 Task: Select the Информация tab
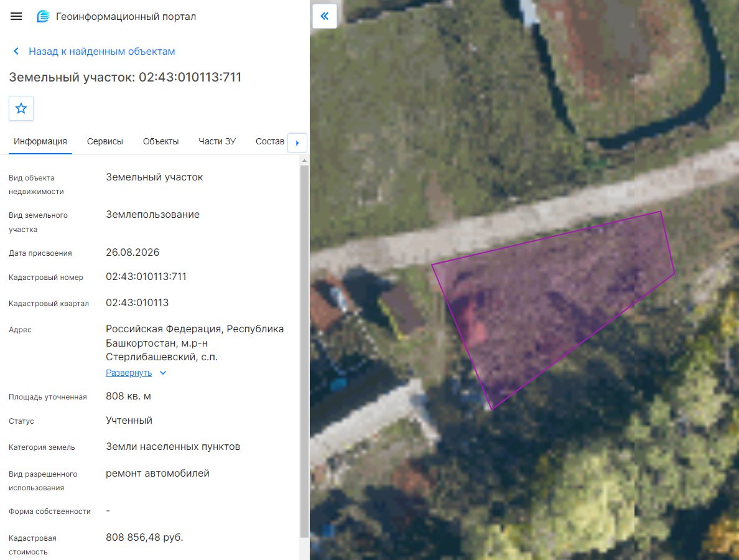coord(40,141)
